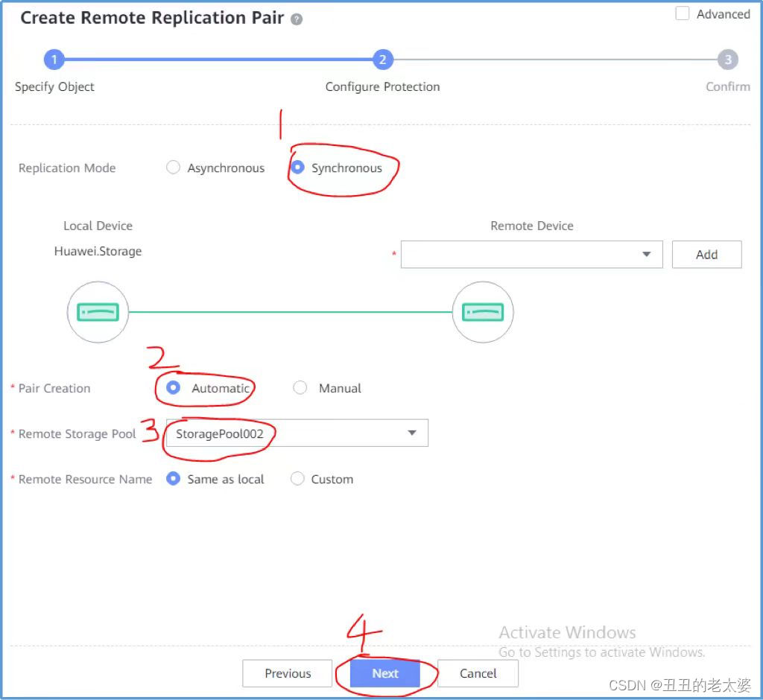This screenshot has height=700, width=763.
Task: Open the Remote Storage Pool dropdown
Action: (x=297, y=433)
